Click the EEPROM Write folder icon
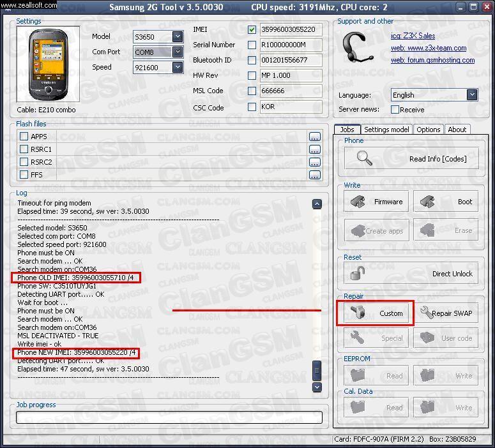This screenshot has height=448, width=495. pyautogui.click(x=427, y=375)
